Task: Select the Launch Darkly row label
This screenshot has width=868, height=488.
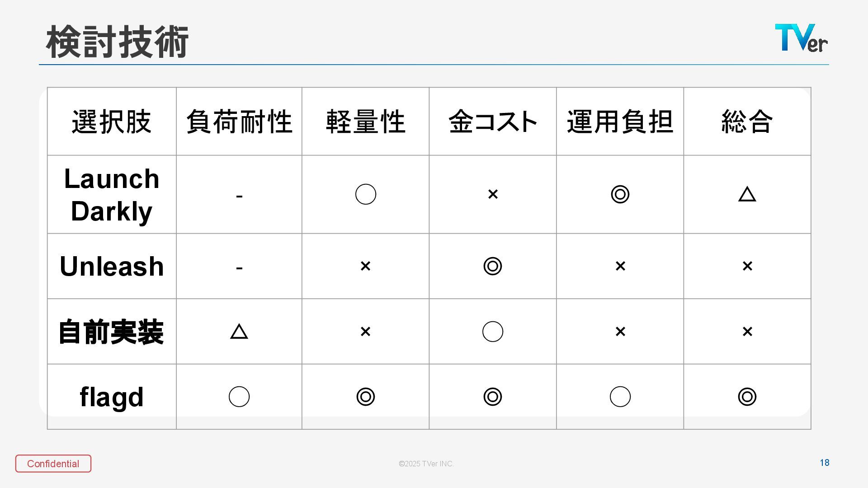Action: coord(112,195)
